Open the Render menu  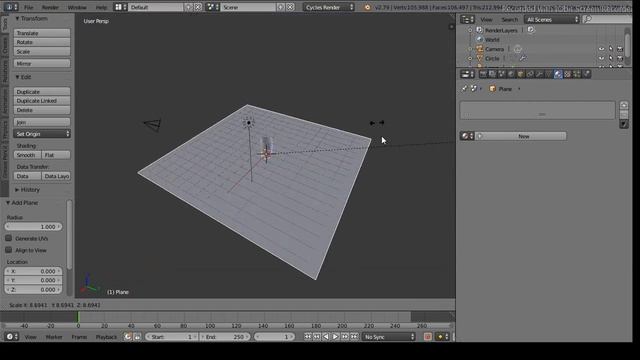point(50,7)
